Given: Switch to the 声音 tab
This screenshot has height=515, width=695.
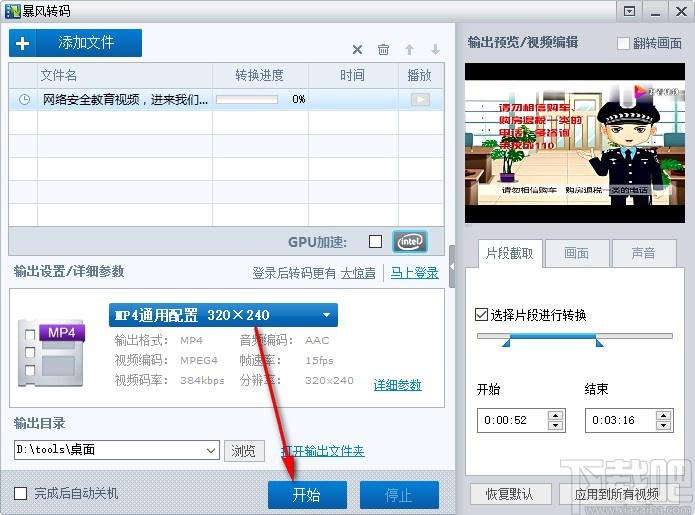Looking at the screenshot, I should [x=644, y=254].
